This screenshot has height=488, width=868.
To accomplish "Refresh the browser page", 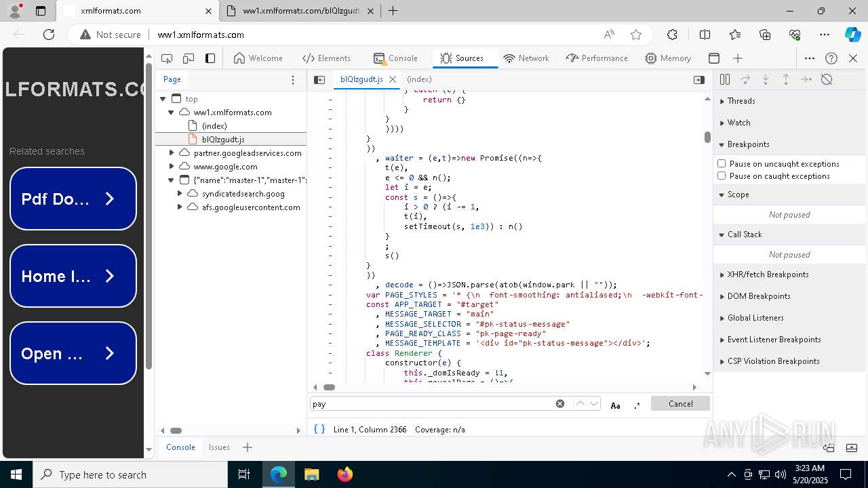I will [49, 35].
